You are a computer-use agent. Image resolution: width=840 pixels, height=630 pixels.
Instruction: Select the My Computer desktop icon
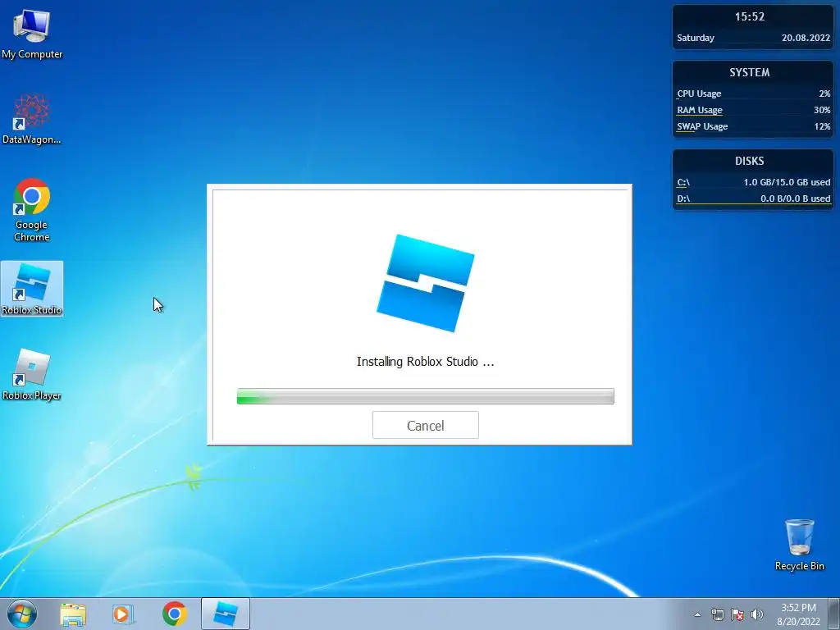click(x=32, y=33)
